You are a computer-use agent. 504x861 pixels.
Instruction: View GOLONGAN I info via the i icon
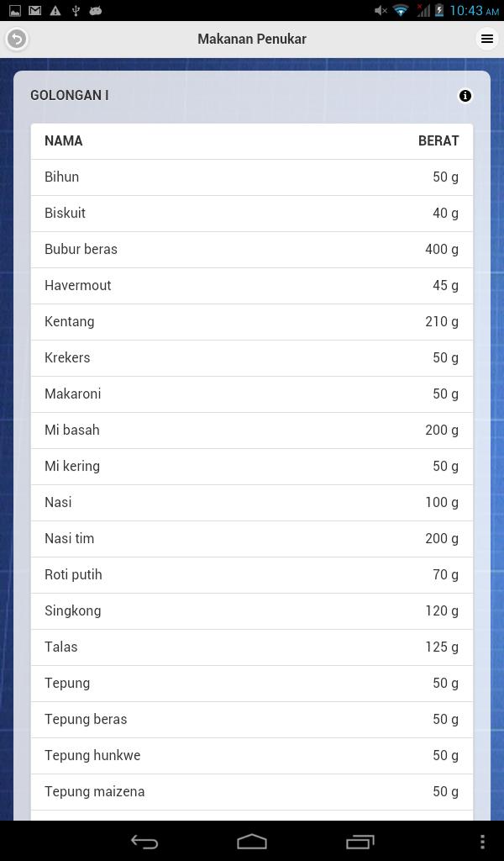click(465, 95)
